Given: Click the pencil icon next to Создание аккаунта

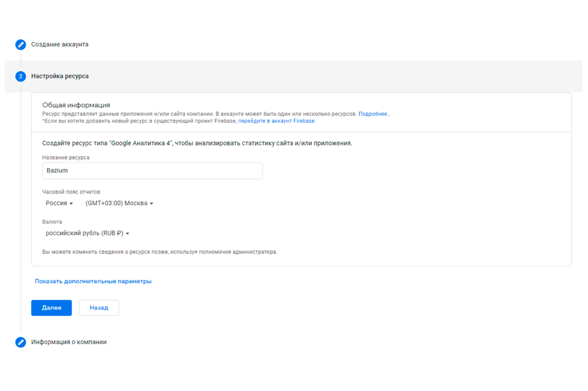Looking at the screenshot, I should pyautogui.click(x=21, y=45).
